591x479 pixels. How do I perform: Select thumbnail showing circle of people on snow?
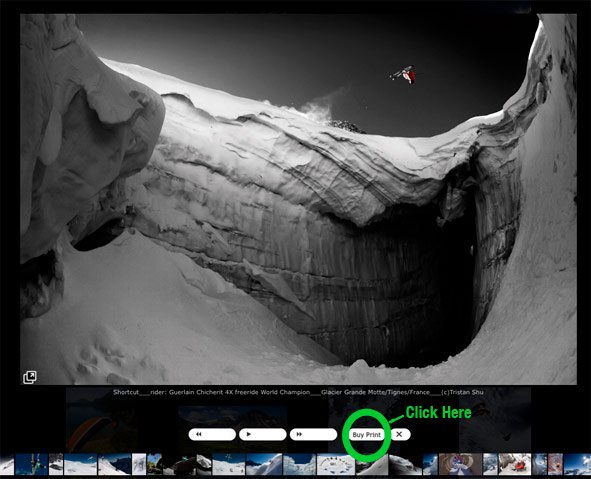tap(335, 464)
